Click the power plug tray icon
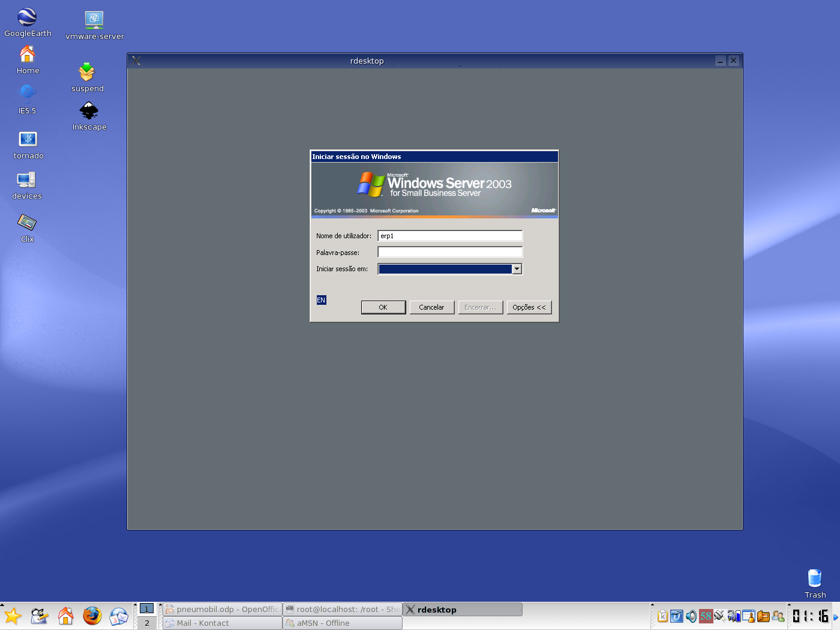This screenshot has height=630, width=840. click(719, 616)
